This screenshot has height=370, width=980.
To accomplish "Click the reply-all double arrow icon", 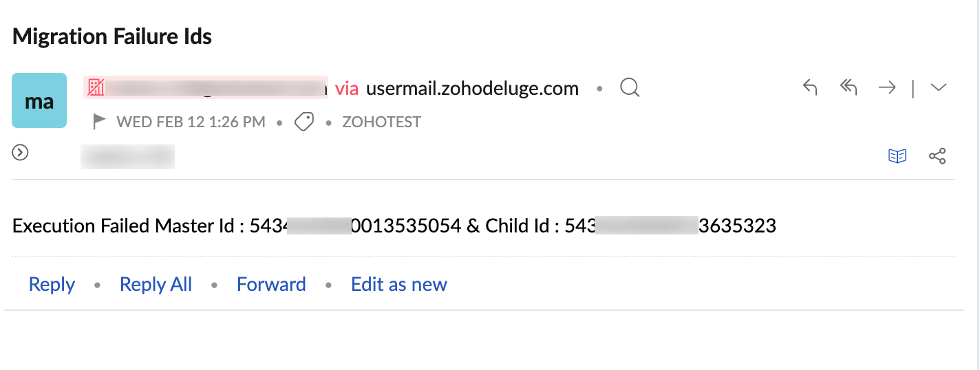I will (x=849, y=87).
